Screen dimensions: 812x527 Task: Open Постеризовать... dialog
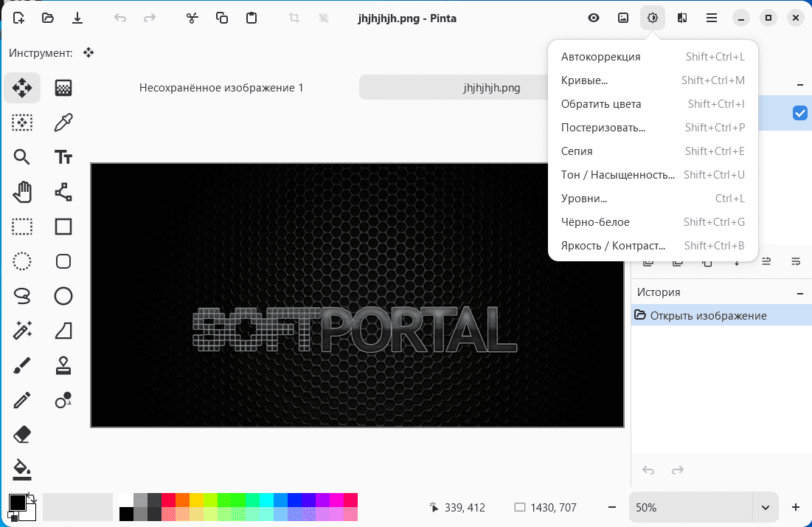click(653, 128)
